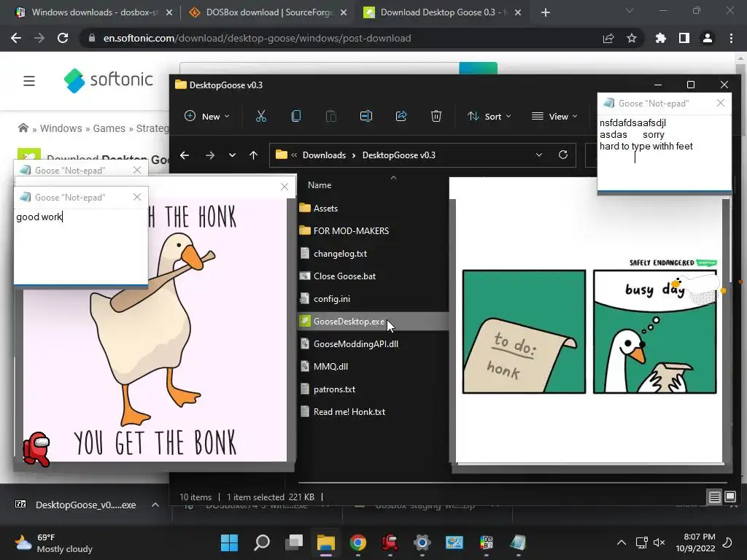Click the Rename icon in File Explorer toolbar
Viewport: 747px width, 560px height.
coord(366,116)
